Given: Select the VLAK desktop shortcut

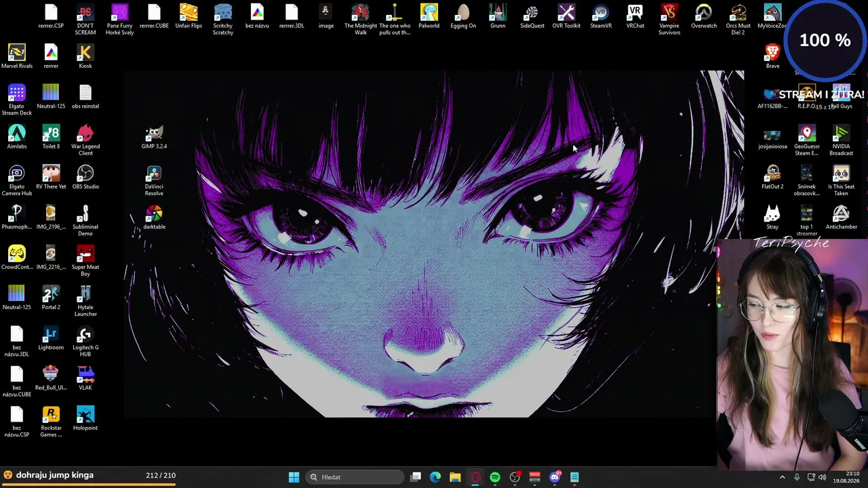Looking at the screenshot, I should (x=85, y=379).
